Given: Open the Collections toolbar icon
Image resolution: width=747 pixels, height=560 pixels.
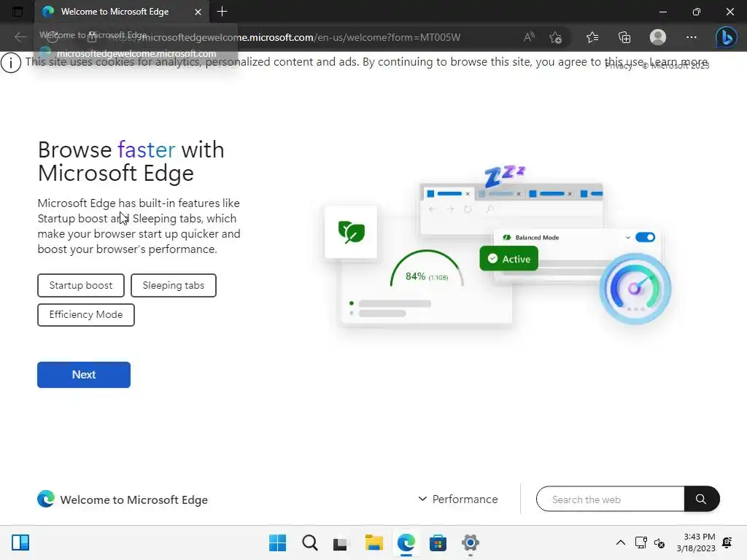Looking at the screenshot, I should (624, 37).
